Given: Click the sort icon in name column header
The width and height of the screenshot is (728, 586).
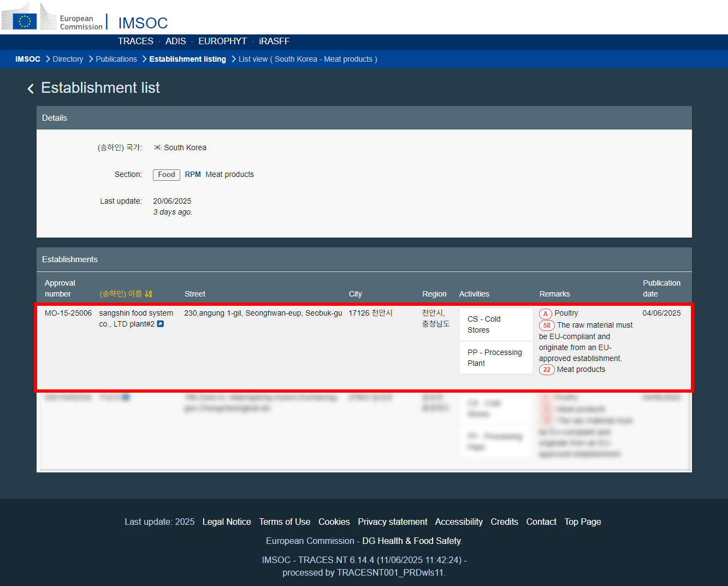Looking at the screenshot, I should coord(149,294).
